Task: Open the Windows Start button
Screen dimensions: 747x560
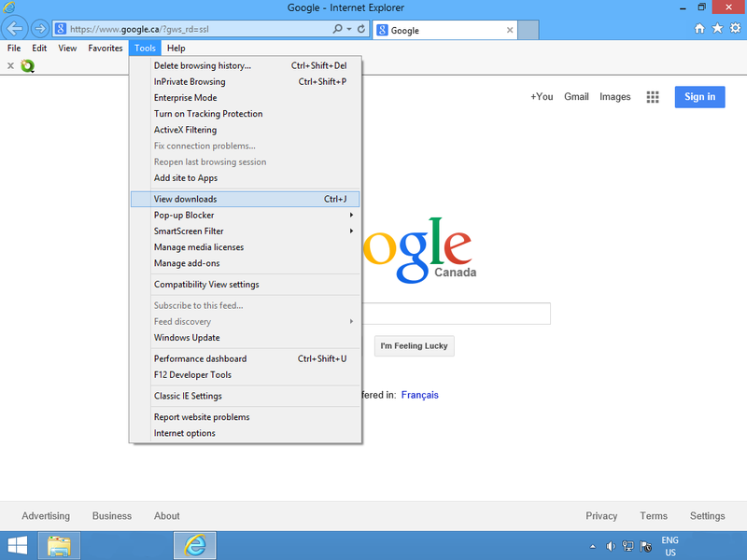Action: click(18, 546)
